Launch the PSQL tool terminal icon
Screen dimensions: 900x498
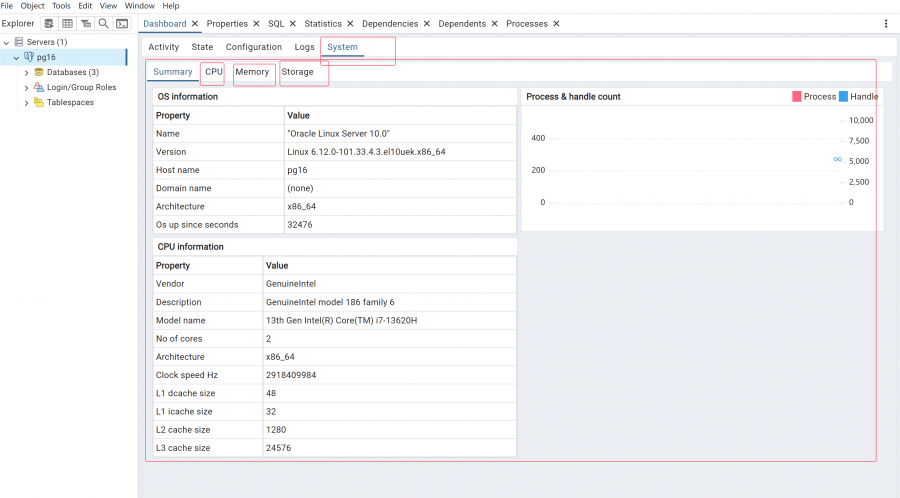(122, 24)
